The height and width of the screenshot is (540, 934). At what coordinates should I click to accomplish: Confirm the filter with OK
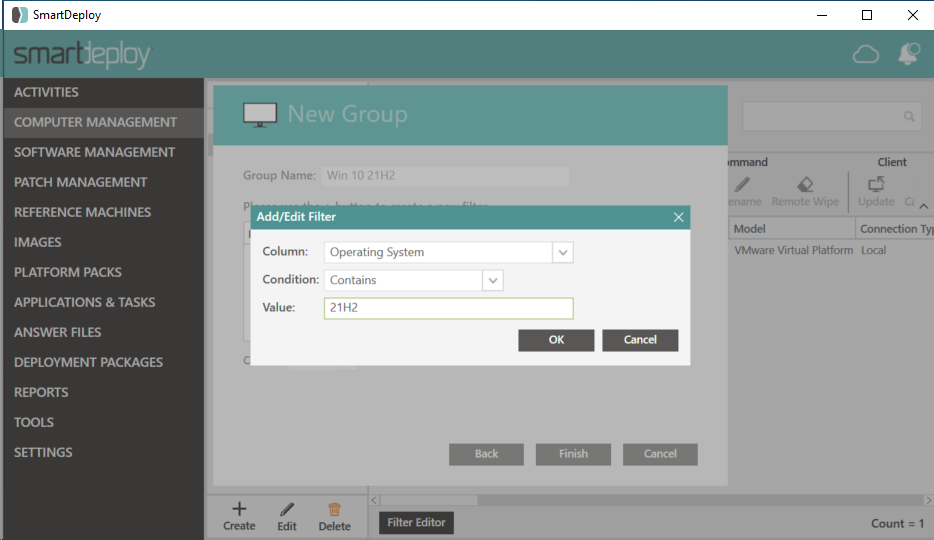tap(556, 340)
